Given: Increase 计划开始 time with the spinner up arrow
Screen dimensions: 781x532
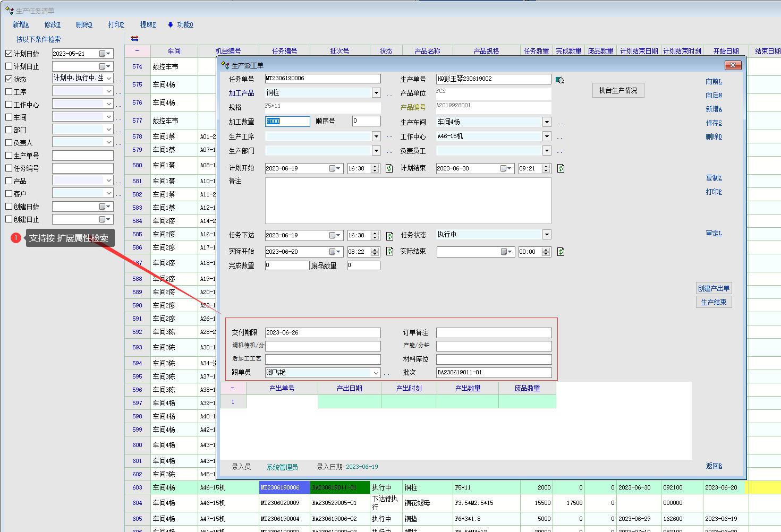Looking at the screenshot, I should pyautogui.click(x=375, y=166).
